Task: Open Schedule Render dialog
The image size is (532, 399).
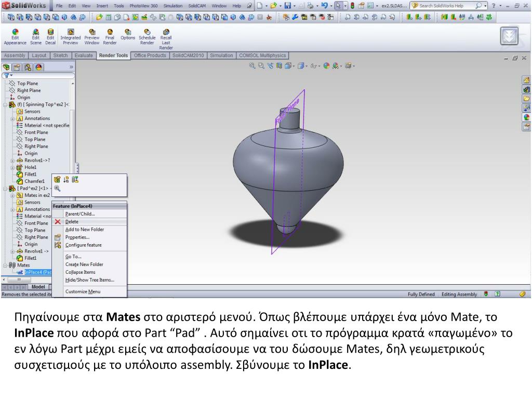Action: [x=147, y=37]
